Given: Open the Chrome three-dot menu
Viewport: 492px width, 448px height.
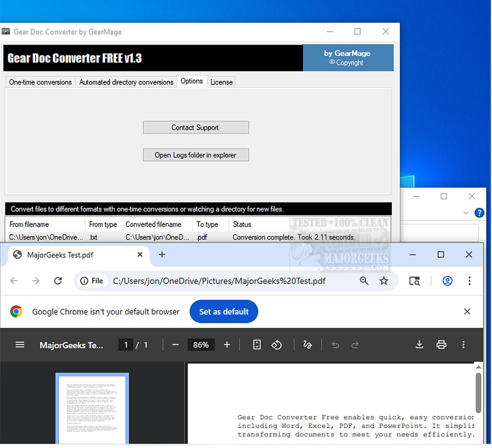Looking at the screenshot, I should [470, 281].
